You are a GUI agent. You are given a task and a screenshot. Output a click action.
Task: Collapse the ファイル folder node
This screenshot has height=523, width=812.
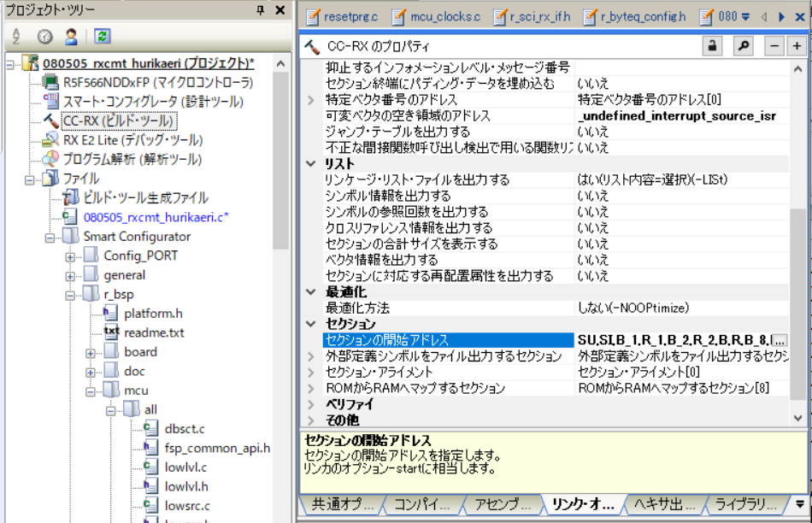click(30, 179)
